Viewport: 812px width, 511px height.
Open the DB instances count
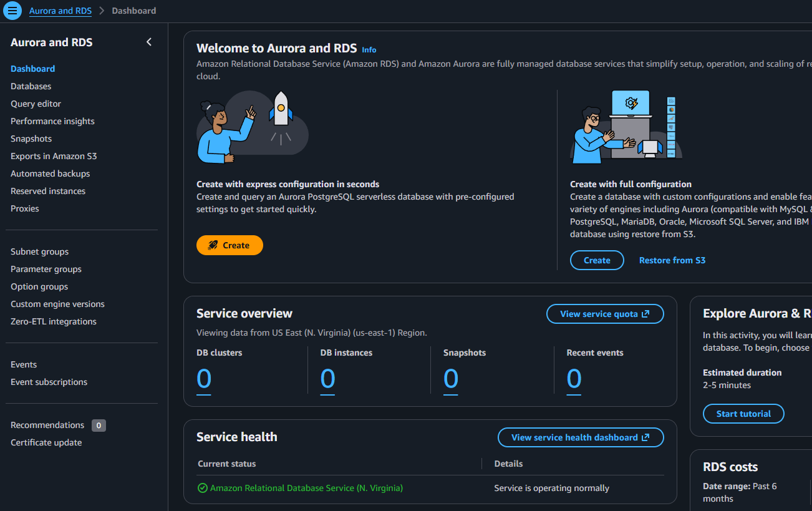[327, 379]
